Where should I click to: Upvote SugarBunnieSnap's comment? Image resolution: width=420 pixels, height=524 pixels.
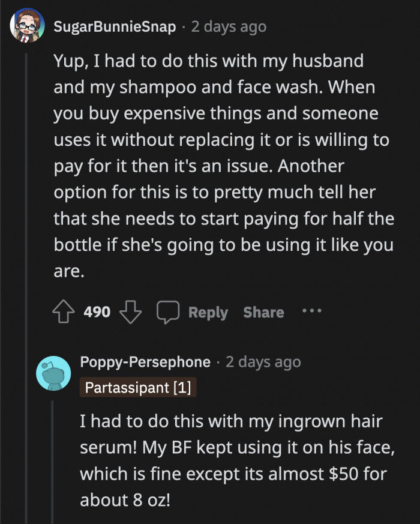point(64,312)
